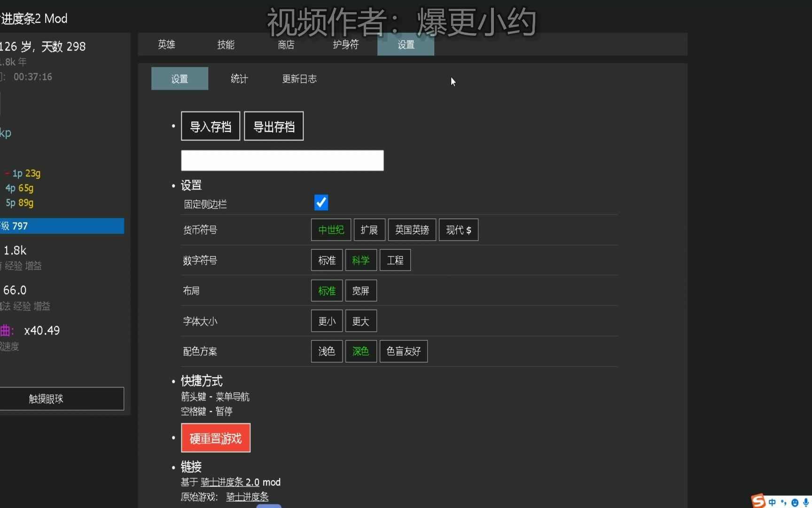Click the '空格键 - 暂停' shortcut text
This screenshot has width=812, height=508.
pos(207,411)
